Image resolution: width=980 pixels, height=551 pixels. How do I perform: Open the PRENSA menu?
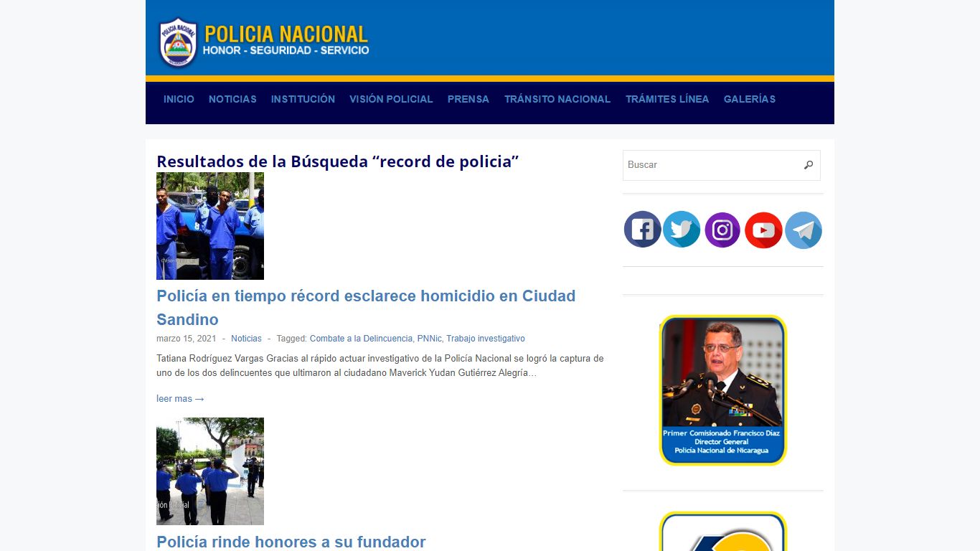click(x=468, y=99)
